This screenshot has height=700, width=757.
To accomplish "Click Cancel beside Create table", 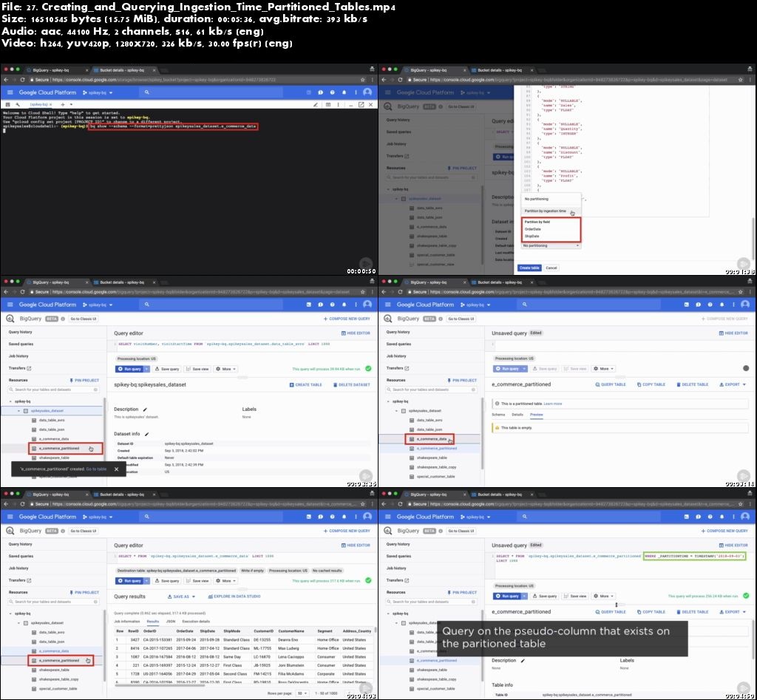I will pyautogui.click(x=551, y=268).
